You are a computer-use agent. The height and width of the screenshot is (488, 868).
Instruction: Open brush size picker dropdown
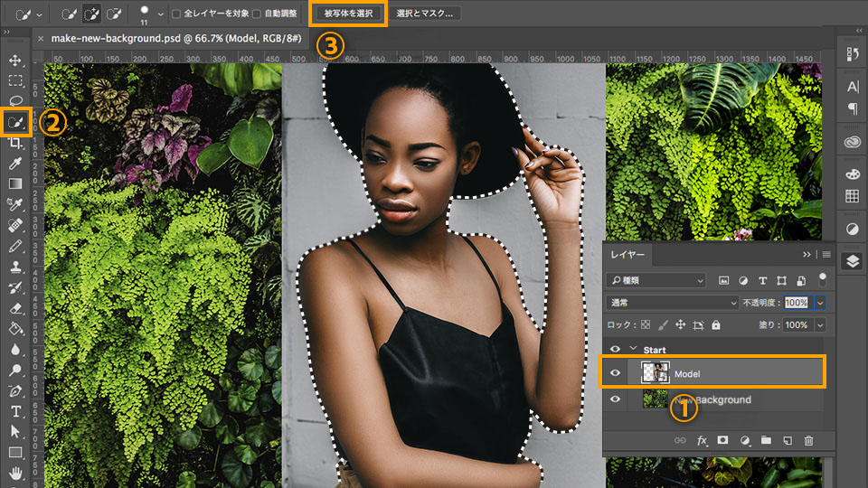point(161,14)
